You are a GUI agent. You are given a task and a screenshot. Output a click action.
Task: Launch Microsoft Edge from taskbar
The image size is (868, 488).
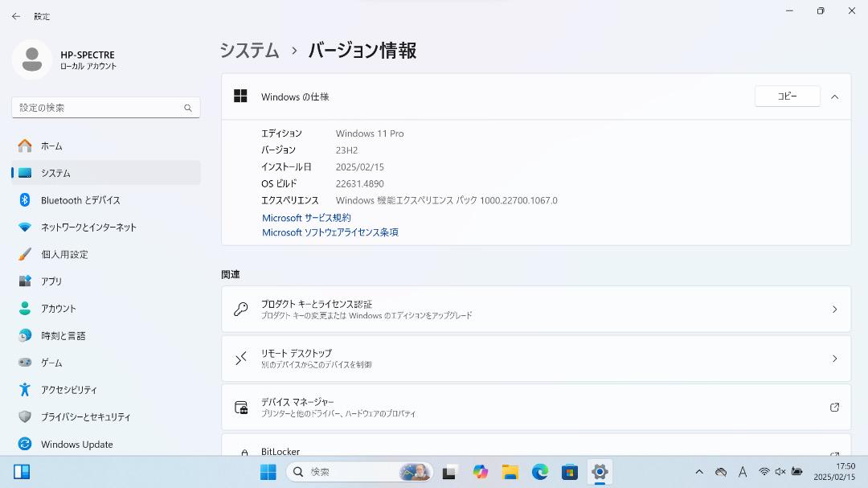pyautogui.click(x=540, y=472)
